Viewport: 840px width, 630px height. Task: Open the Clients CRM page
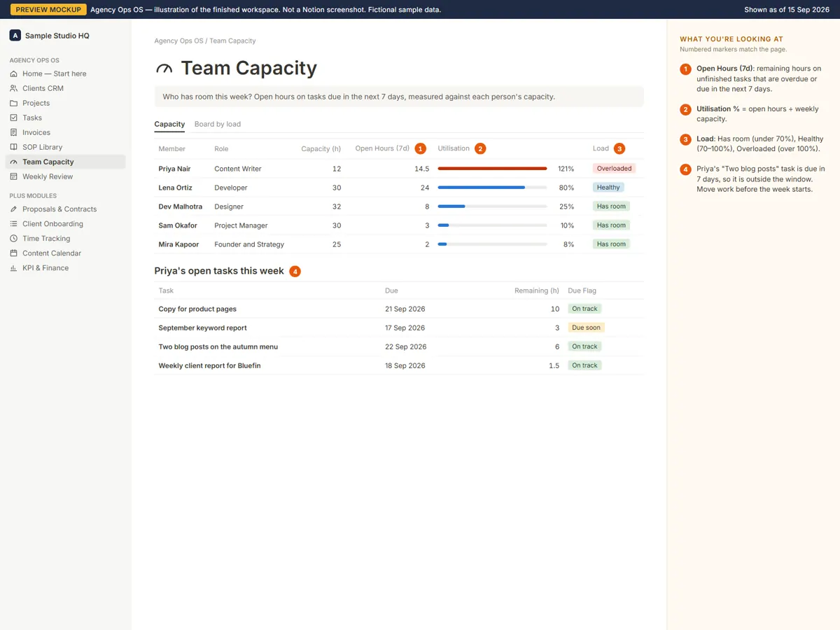[65, 88]
